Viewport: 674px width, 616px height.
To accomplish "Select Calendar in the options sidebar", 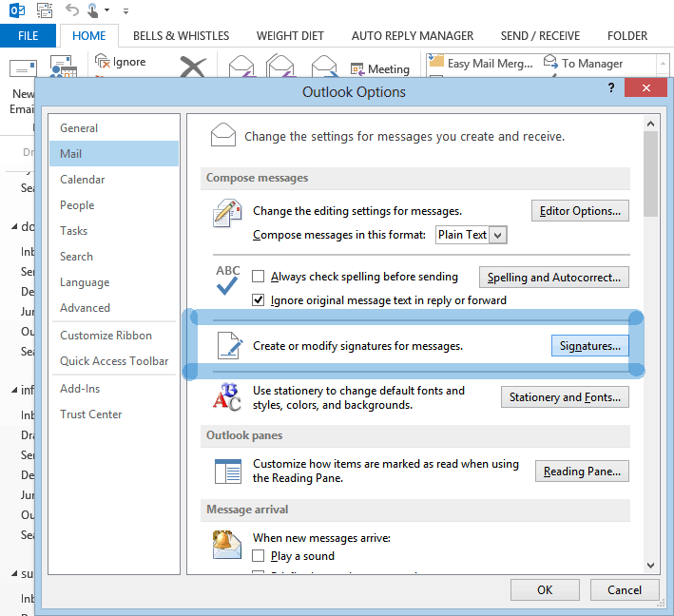I will click(83, 180).
